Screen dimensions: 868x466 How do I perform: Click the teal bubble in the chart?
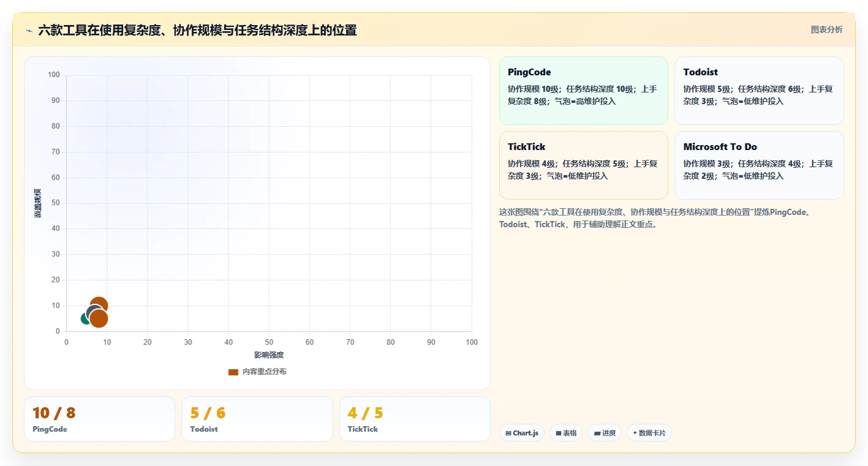pos(85,318)
